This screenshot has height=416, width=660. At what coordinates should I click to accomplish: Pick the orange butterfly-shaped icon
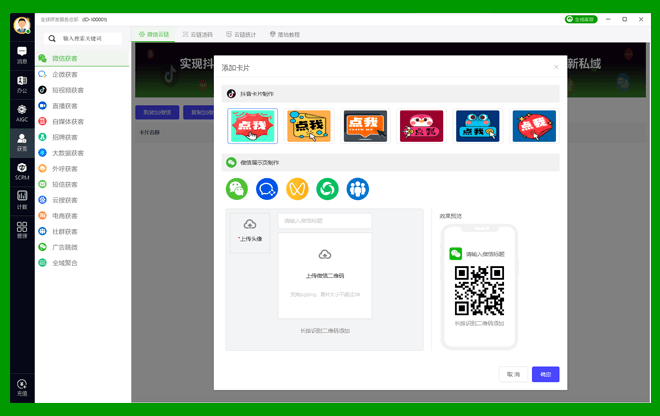[x=297, y=188]
